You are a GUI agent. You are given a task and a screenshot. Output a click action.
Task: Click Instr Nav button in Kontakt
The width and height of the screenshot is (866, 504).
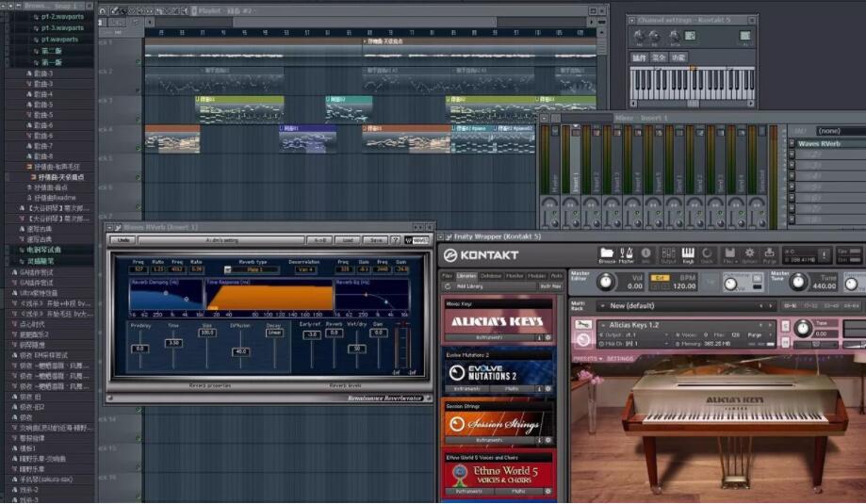tap(550, 286)
